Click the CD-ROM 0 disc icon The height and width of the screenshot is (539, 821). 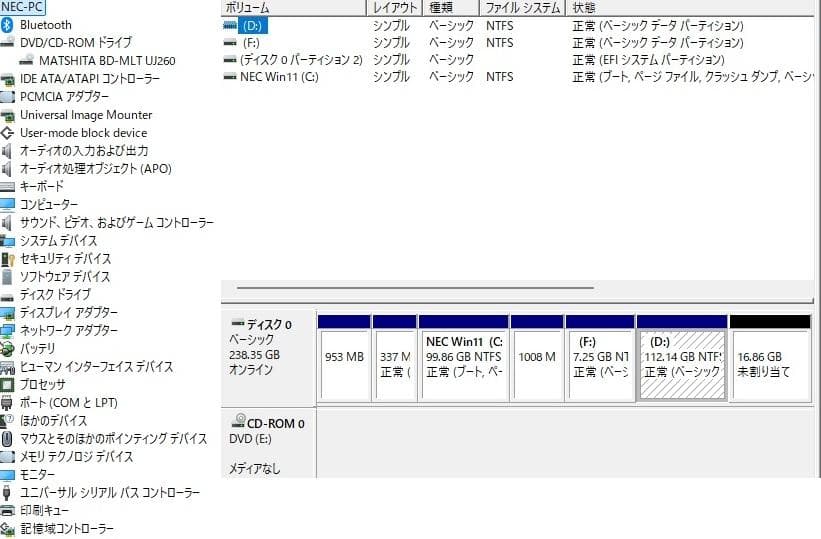(x=238, y=420)
